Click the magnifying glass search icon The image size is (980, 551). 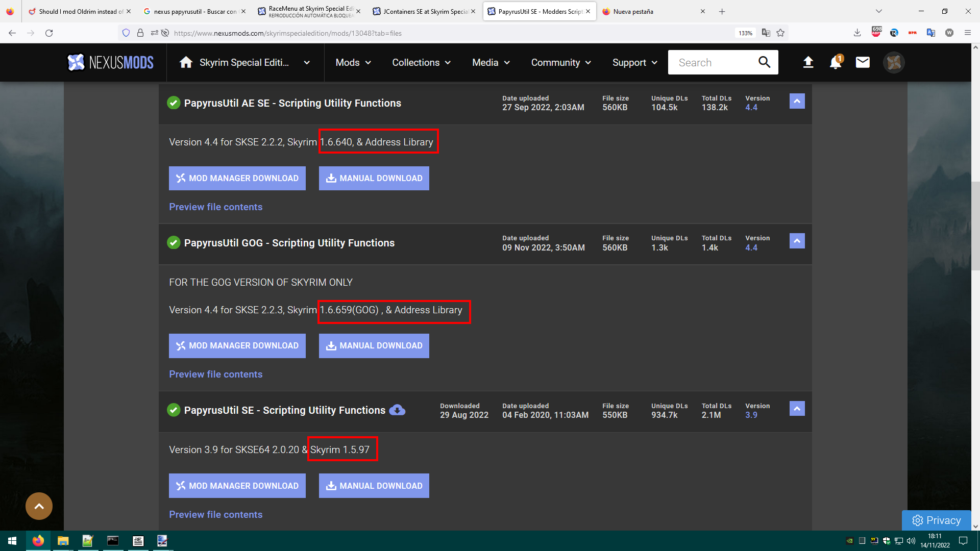764,62
